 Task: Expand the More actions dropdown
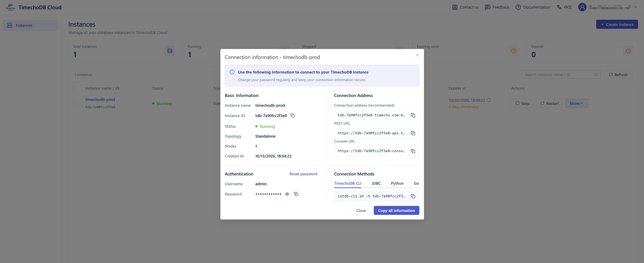(576, 103)
